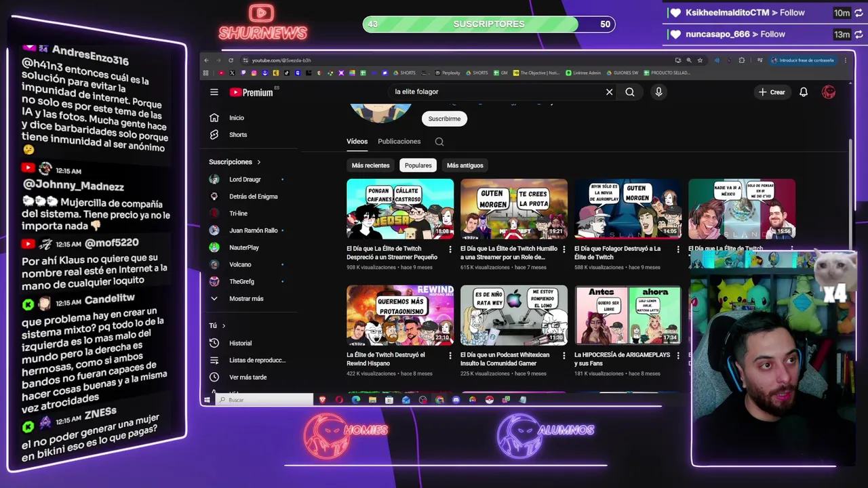The image size is (868, 488).
Task: Open the GUIONES SW bookmark
Action: coord(623,73)
